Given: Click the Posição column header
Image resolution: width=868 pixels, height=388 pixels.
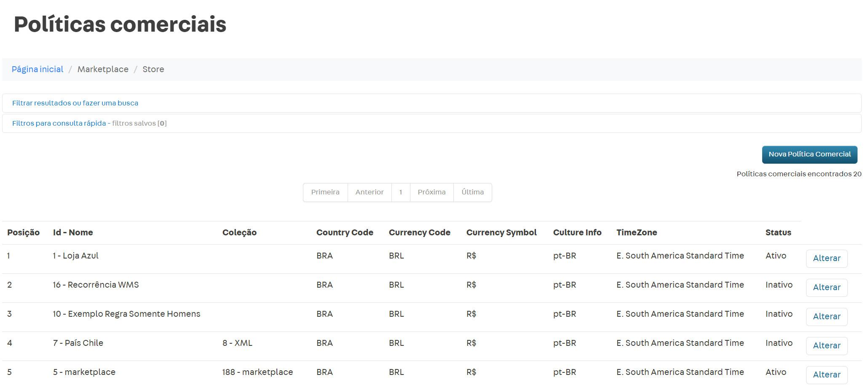Looking at the screenshot, I should click(x=23, y=232).
